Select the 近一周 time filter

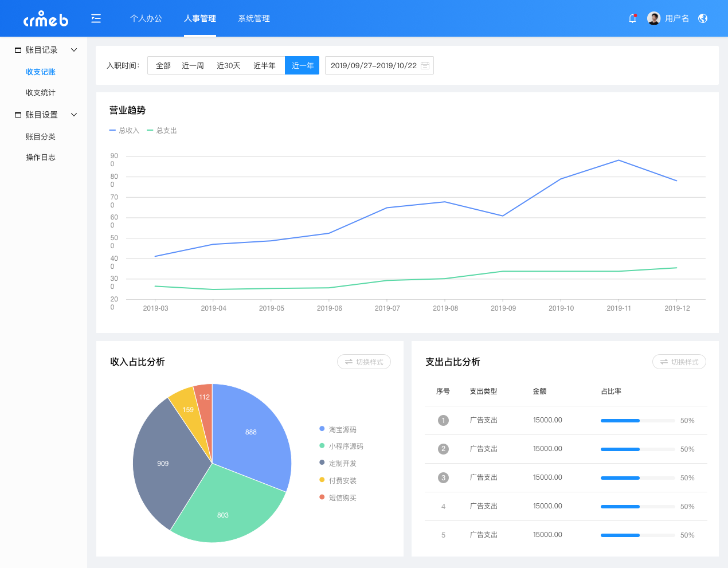click(x=193, y=66)
